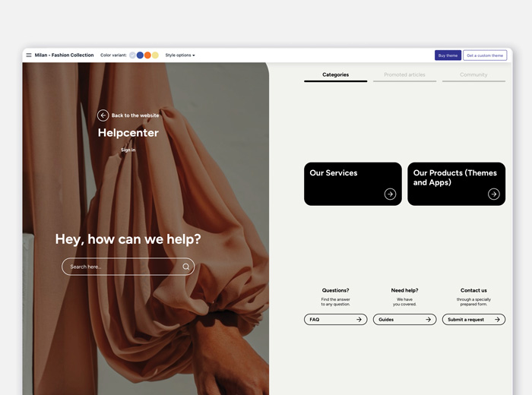Click the Helpcenter title
532x395 pixels.
128,133
